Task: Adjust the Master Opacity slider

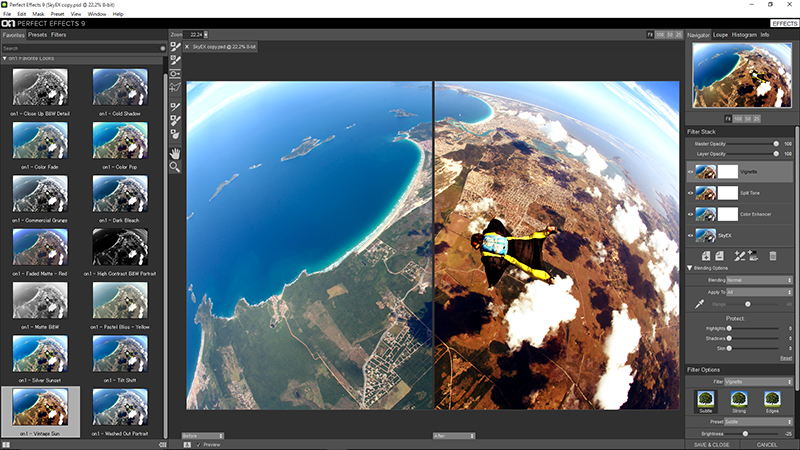Action: [776, 144]
